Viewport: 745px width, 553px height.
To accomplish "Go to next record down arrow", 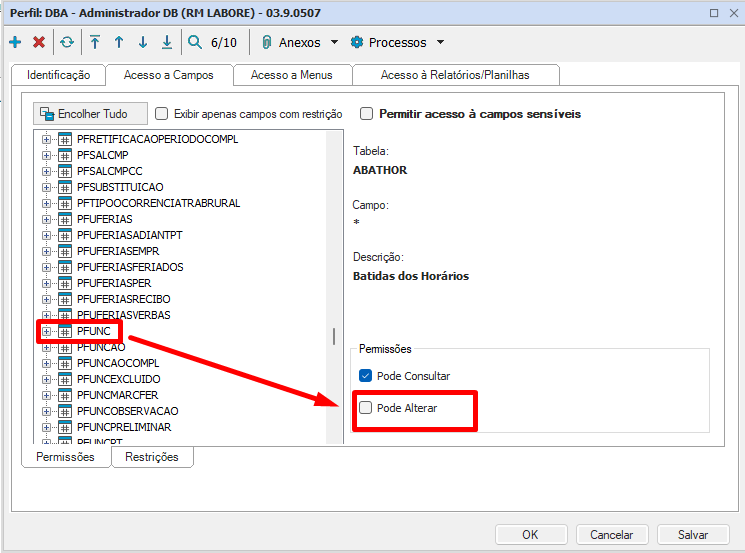I will point(143,42).
